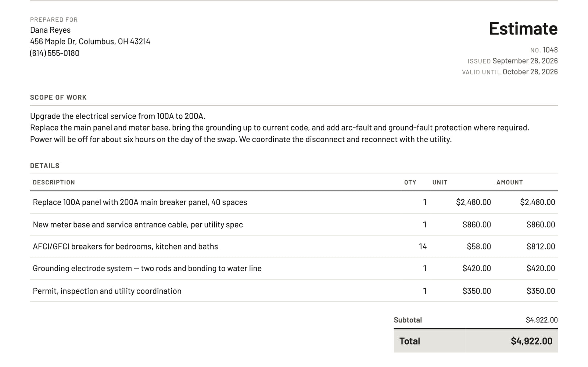Screen dimensions: 588x367
Task: Click the Scope of Work heading
Action: pos(58,97)
